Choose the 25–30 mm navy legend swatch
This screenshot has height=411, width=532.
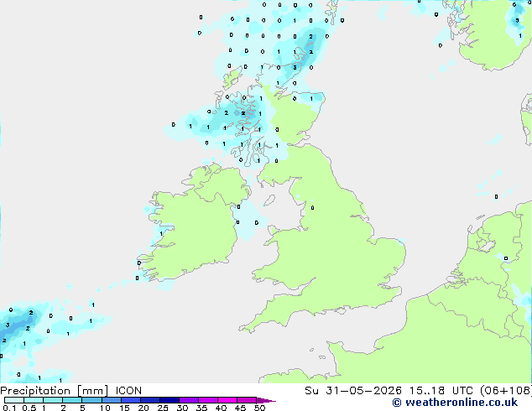coord(169,400)
